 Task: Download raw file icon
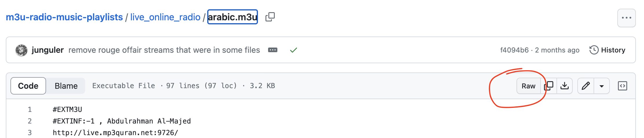564,86
